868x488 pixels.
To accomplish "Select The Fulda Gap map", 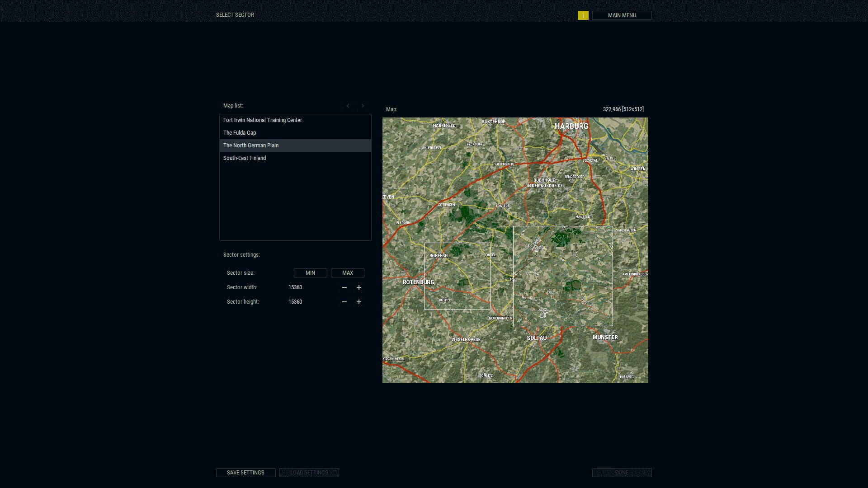I will coord(240,133).
